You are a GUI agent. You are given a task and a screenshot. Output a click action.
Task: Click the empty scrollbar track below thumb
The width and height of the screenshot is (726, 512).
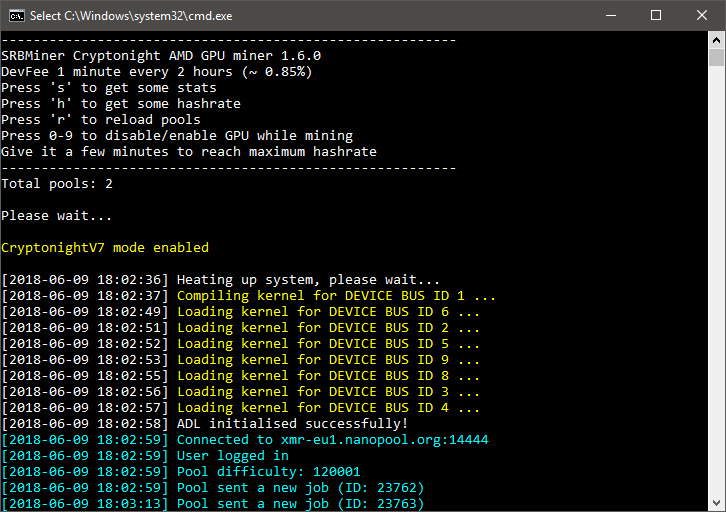click(716, 300)
